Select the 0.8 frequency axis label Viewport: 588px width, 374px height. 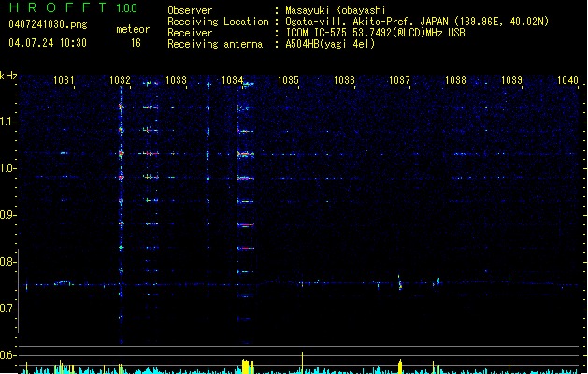(7, 262)
